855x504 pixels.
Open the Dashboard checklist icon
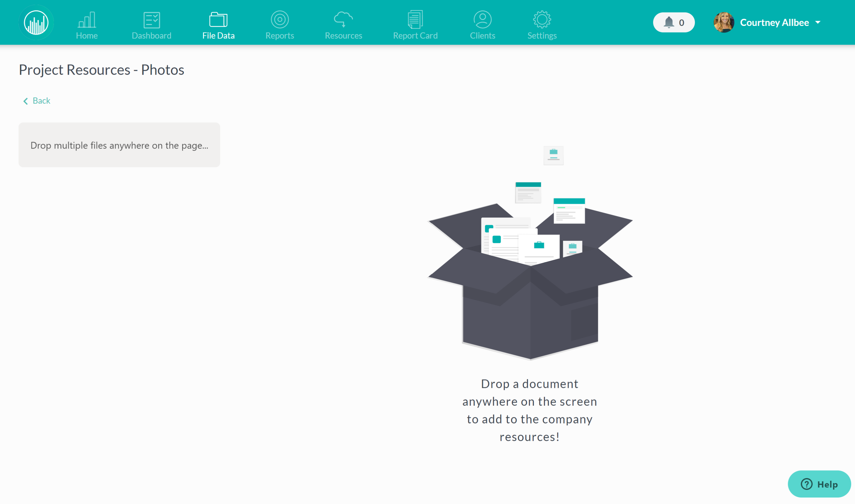[x=152, y=20]
